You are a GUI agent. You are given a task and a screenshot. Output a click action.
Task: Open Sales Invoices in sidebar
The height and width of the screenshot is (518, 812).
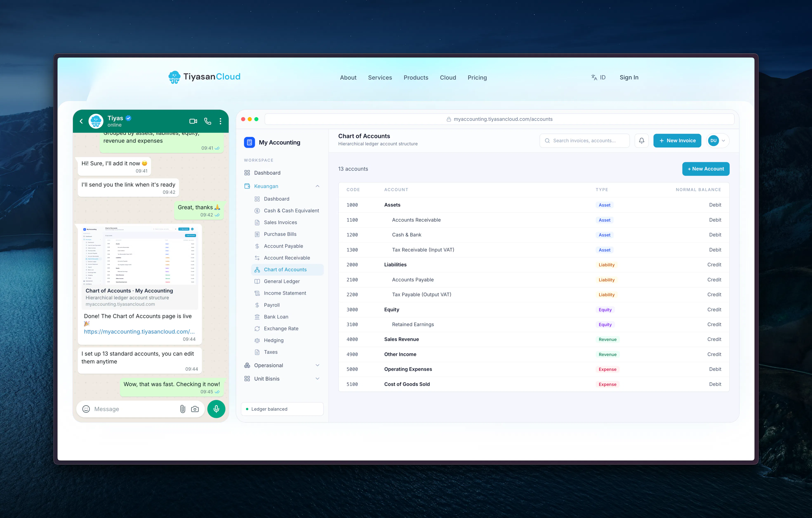click(x=287, y=222)
